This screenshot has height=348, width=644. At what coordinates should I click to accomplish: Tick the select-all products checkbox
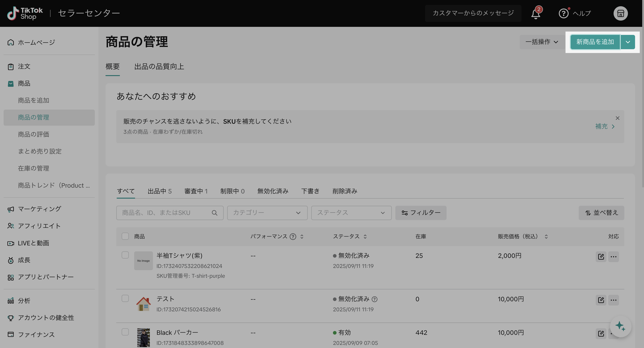(125, 236)
